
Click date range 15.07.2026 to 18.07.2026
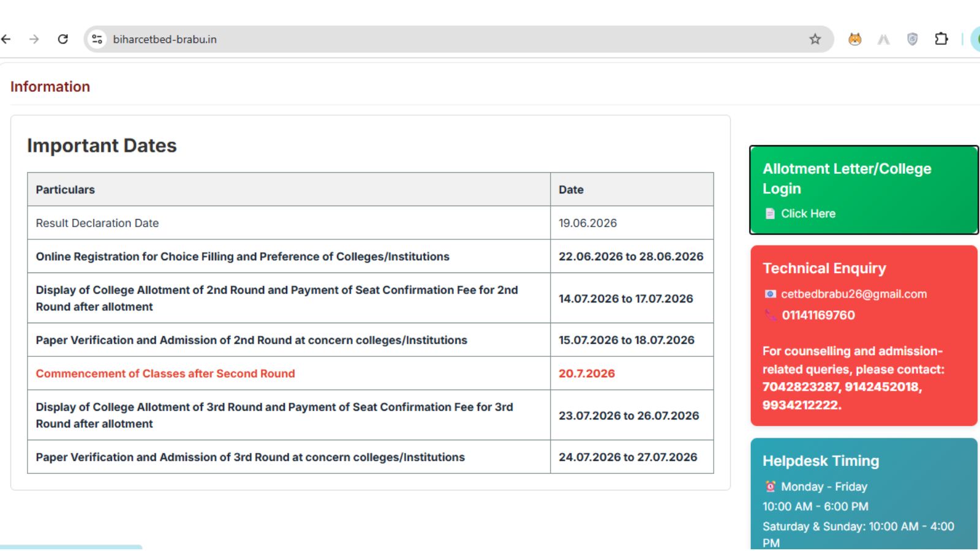pos(627,340)
